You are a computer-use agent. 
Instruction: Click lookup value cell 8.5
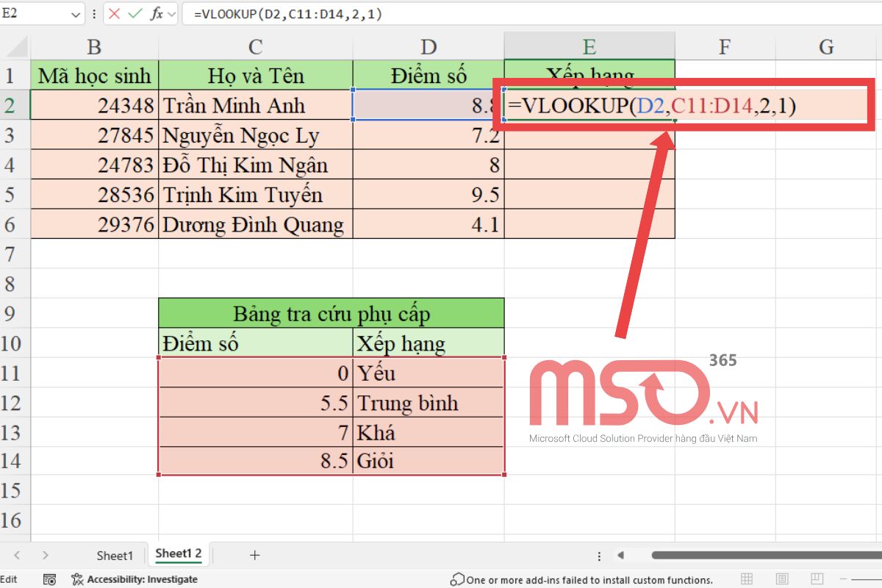[x=256, y=462]
